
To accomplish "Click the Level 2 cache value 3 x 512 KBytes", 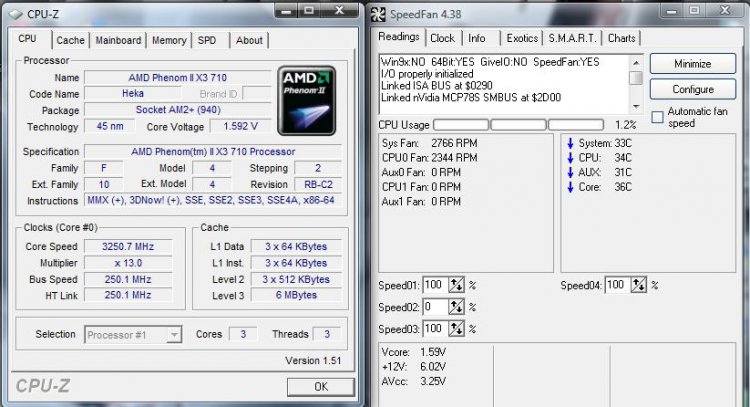I will point(296,279).
